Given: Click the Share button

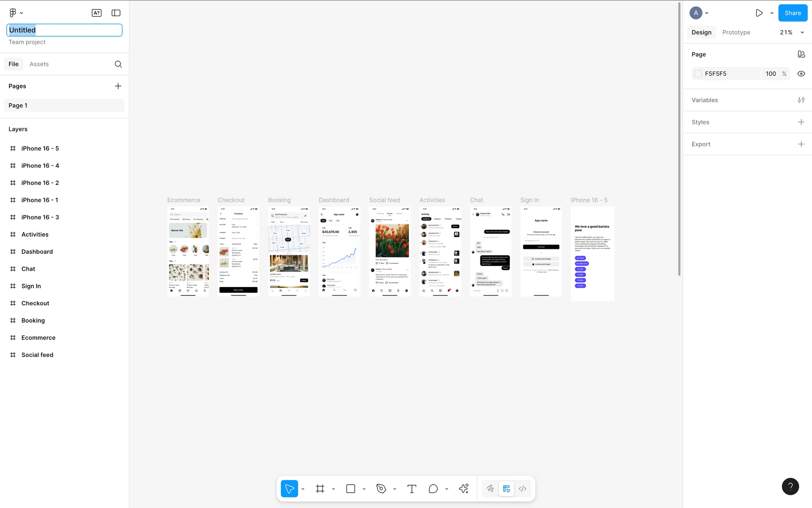Looking at the screenshot, I should point(793,13).
